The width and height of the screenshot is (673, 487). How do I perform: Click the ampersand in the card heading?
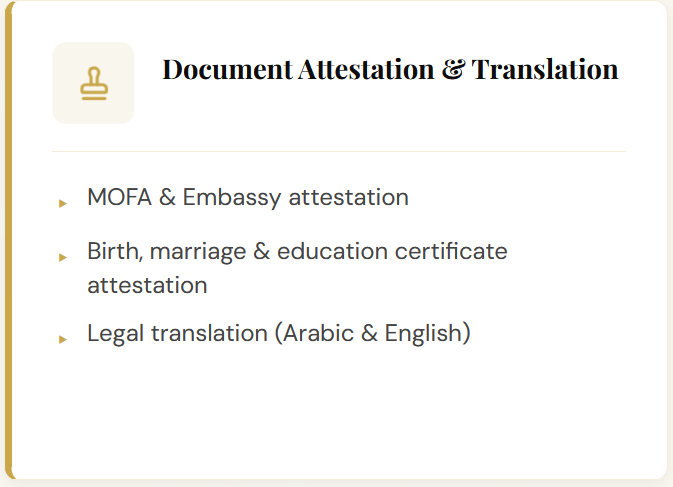click(453, 70)
